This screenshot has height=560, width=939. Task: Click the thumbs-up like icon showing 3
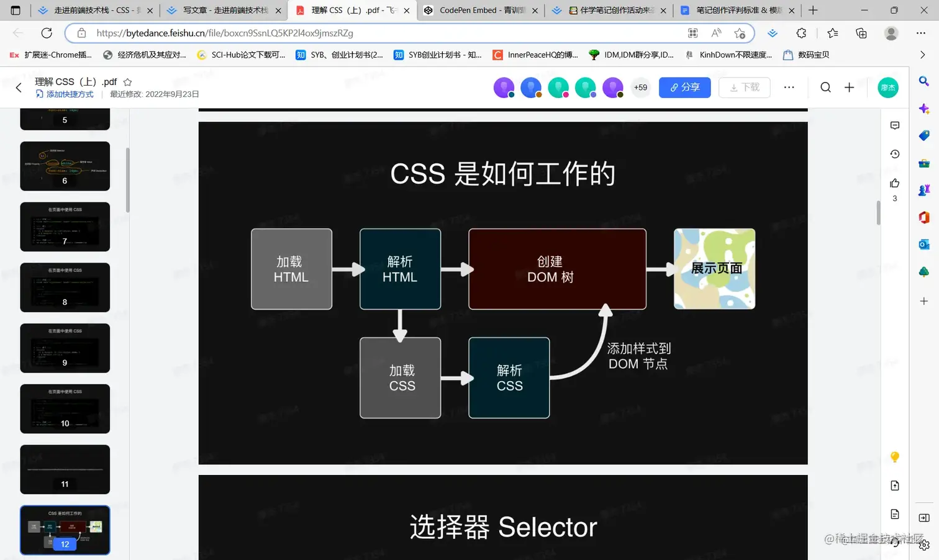pyautogui.click(x=894, y=183)
